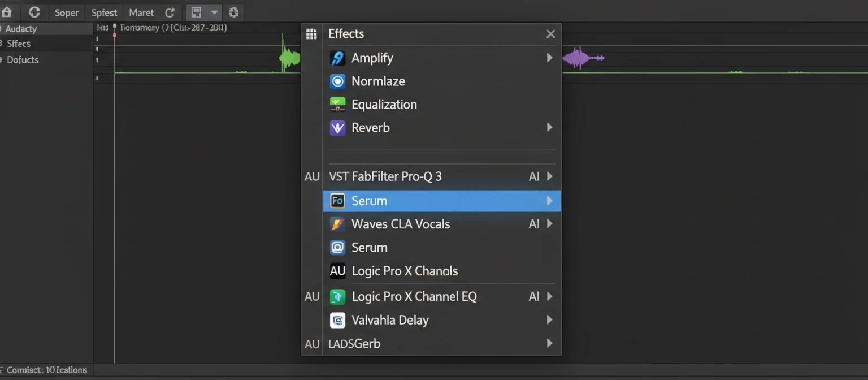Screen dimensions: 868x380
Task: Click the grid icon beside Effects title
Action: [311, 33]
